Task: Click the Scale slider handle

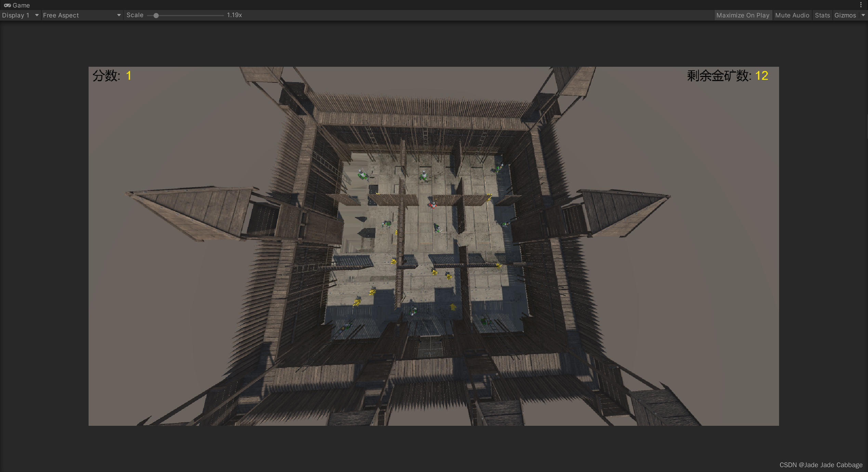Action: coord(156,15)
